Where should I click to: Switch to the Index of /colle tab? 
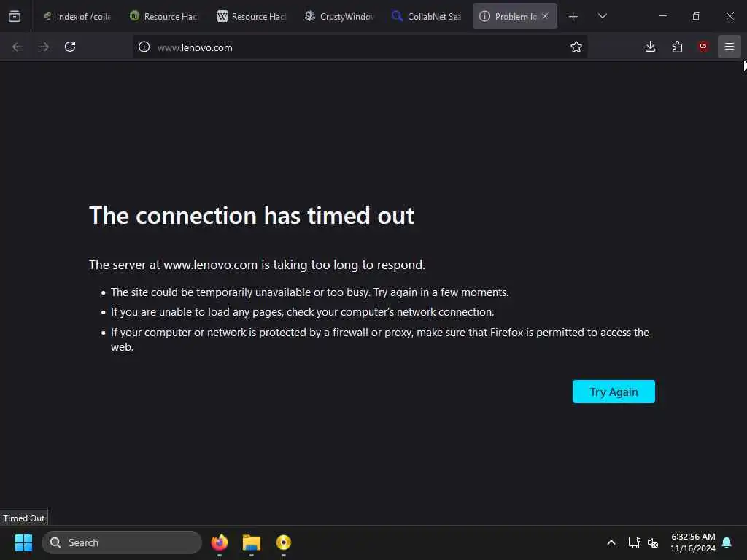point(77,16)
